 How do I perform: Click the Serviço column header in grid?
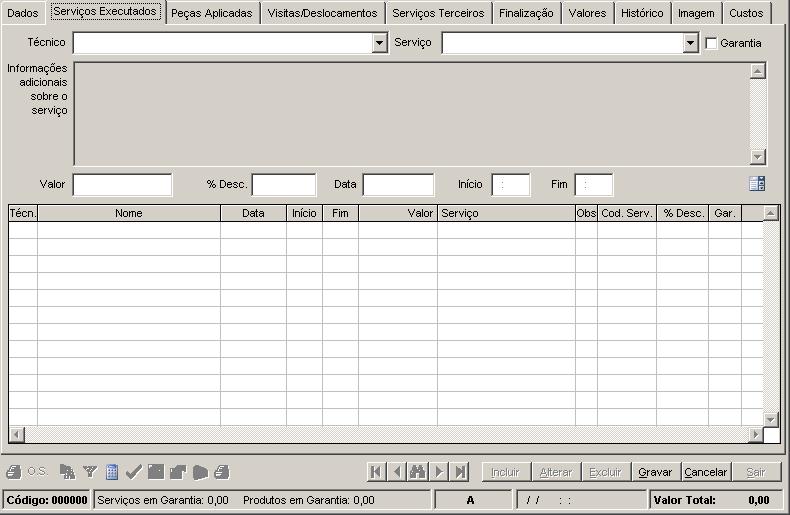click(506, 213)
